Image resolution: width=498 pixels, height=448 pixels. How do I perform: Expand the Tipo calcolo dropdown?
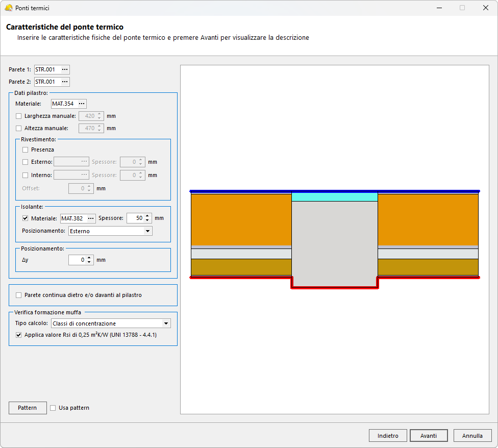coord(111,323)
